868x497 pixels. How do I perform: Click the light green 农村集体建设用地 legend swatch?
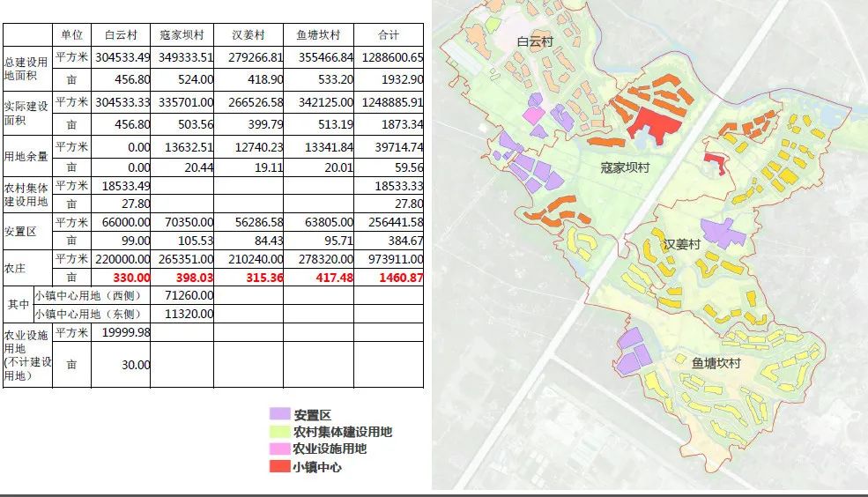[280, 432]
